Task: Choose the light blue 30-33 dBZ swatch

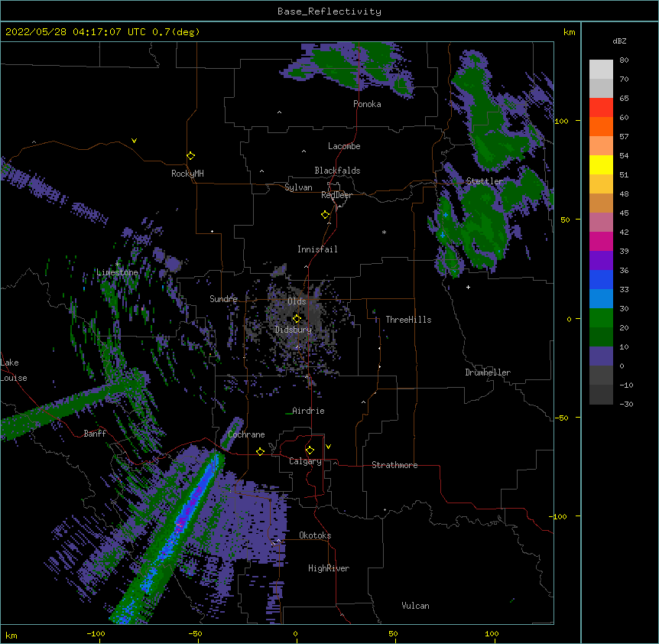Action: pos(601,299)
